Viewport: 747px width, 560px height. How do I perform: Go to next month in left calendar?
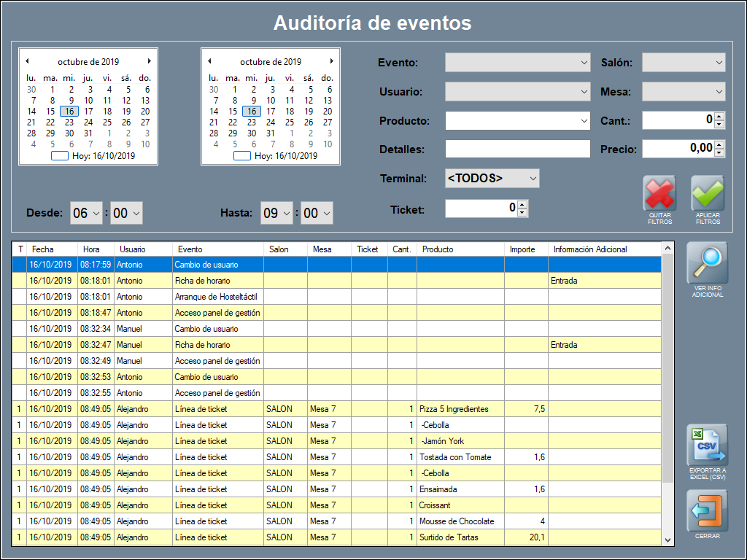coord(150,61)
